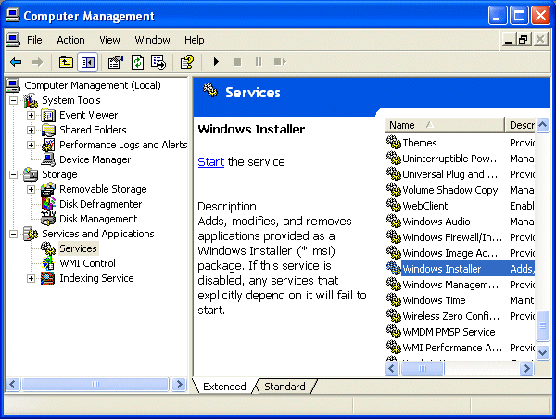Click the Descr column header
The height and width of the screenshot is (419, 556).
pos(520,125)
